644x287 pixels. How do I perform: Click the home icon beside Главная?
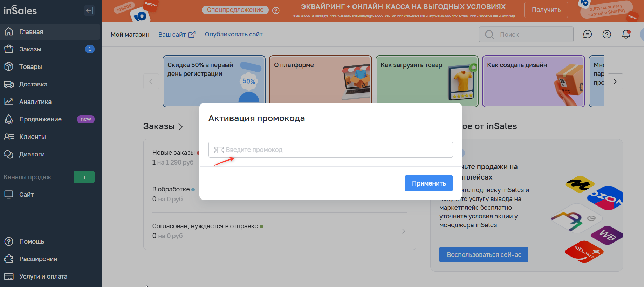click(9, 31)
